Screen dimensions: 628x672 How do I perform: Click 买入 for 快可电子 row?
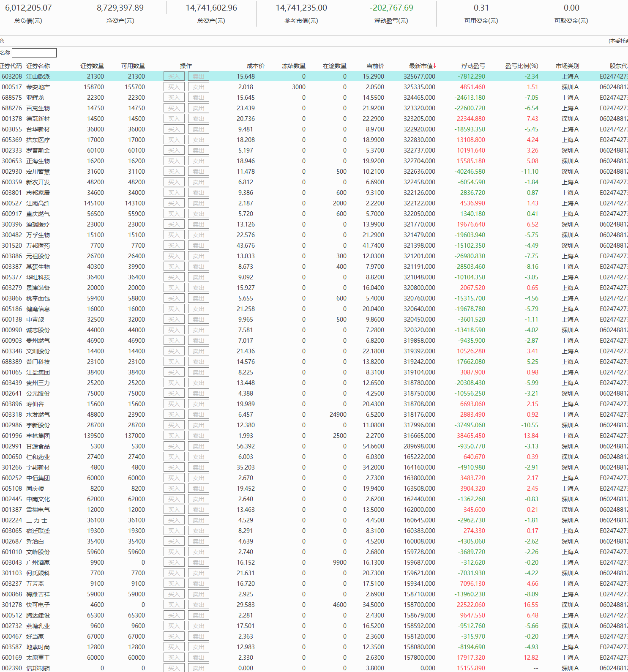(x=174, y=605)
